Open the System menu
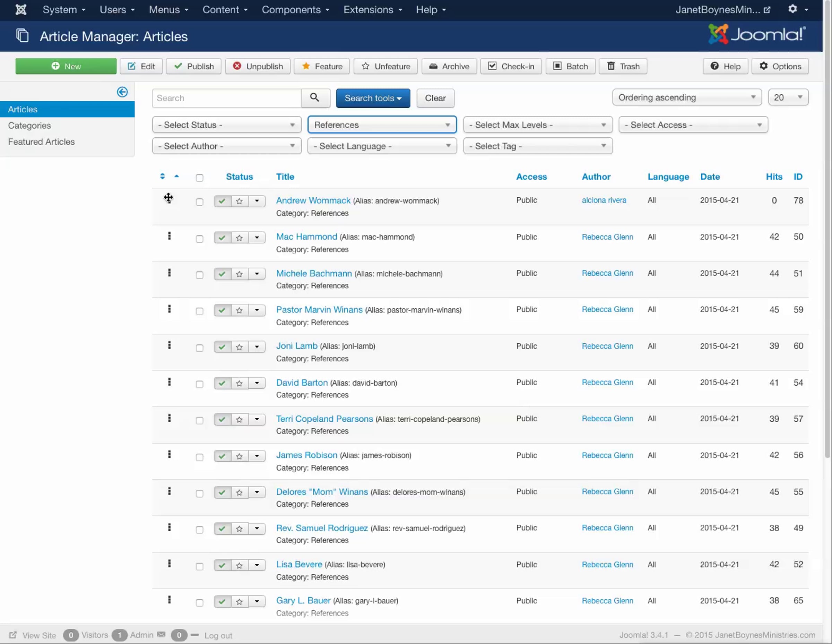The image size is (832, 644). [x=64, y=9]
